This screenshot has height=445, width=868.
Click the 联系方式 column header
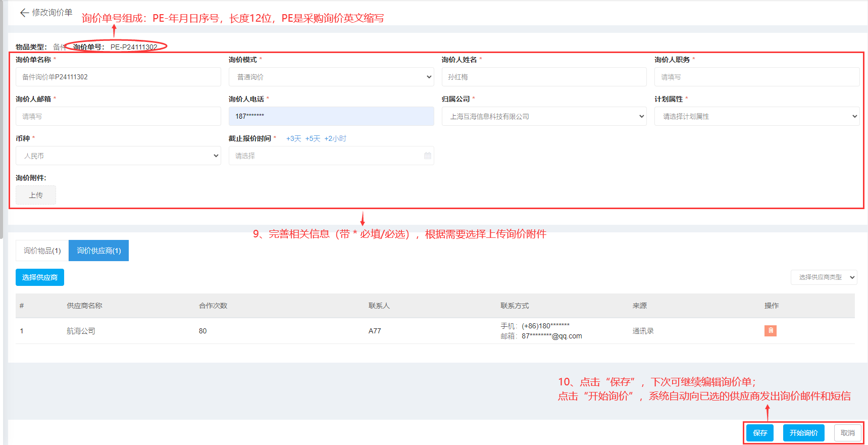(515, 306)
